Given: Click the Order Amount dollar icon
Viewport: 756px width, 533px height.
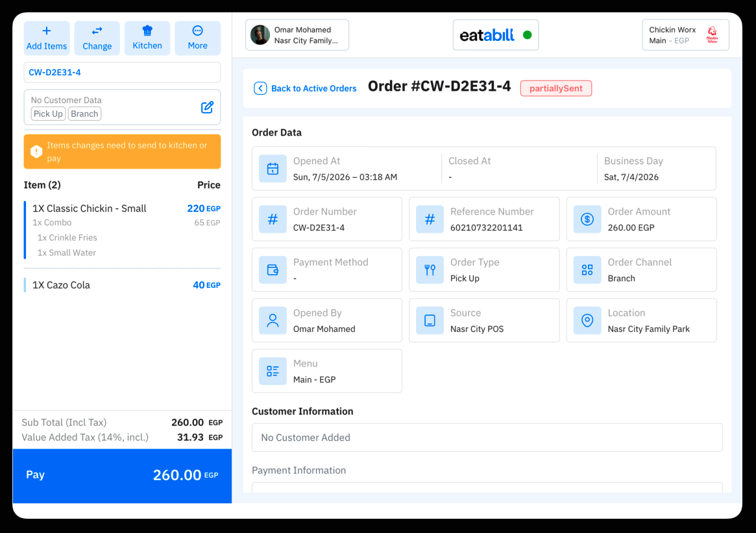Looking at the screenshot, I should (x=587, y=219).
